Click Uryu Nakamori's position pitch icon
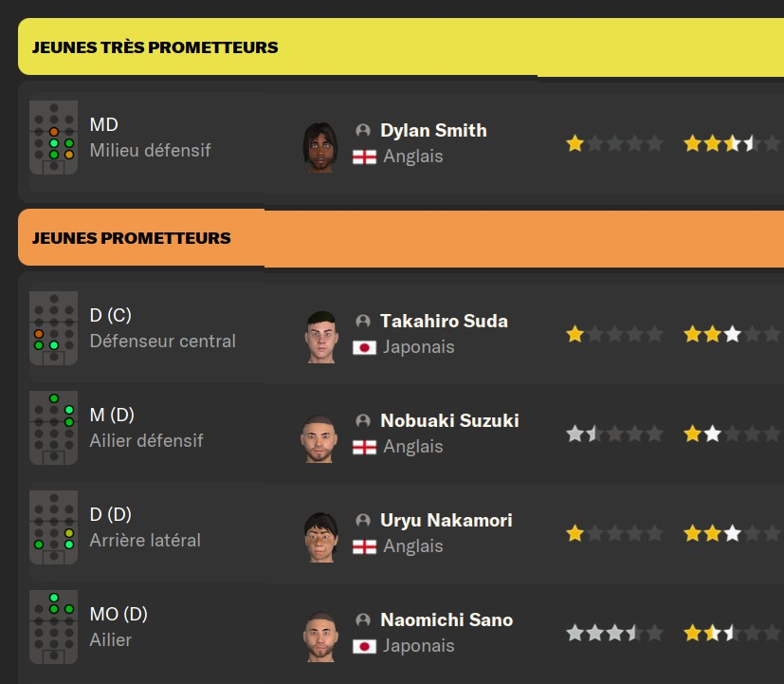This screenshot has width=784, height=684. pyautogui.click(x=53, y=527)
